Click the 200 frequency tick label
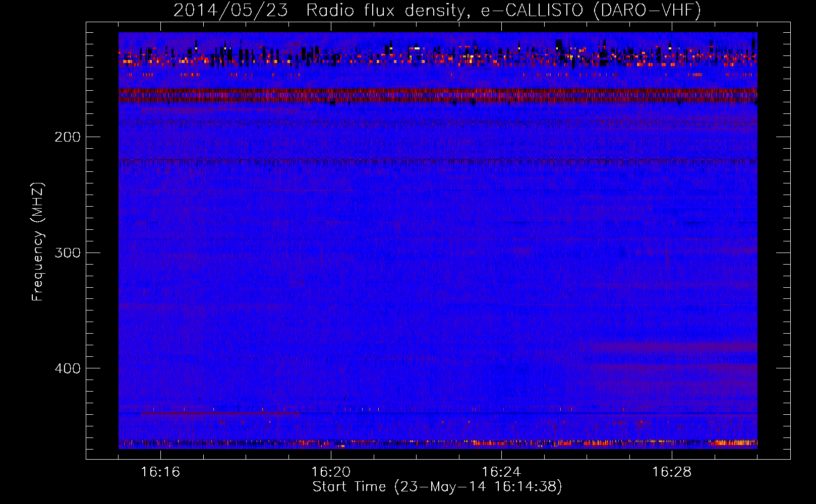 tap(68, 137)
